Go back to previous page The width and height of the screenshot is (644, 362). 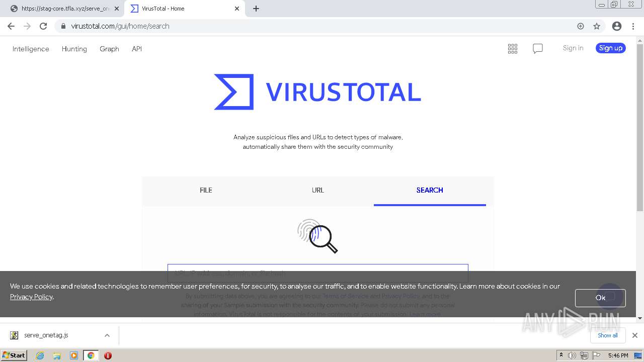tap(11, 26)
